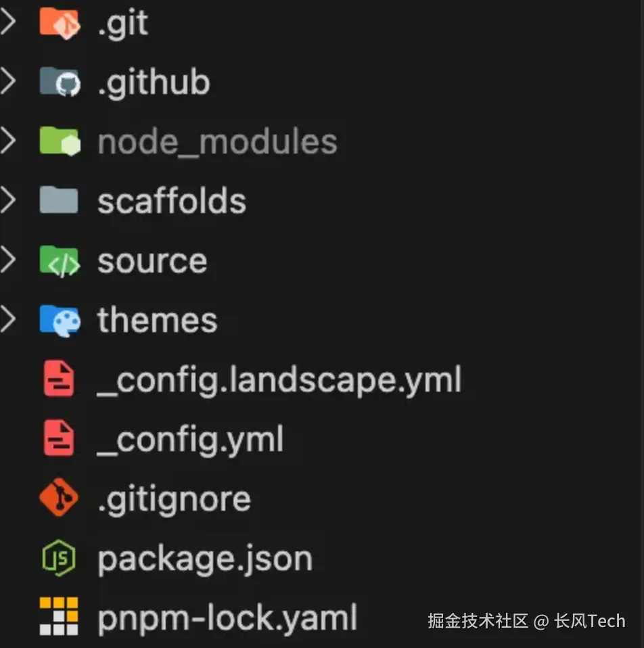
Task: Expand the .github folder chevron
Action: click(x=8, y=81)
